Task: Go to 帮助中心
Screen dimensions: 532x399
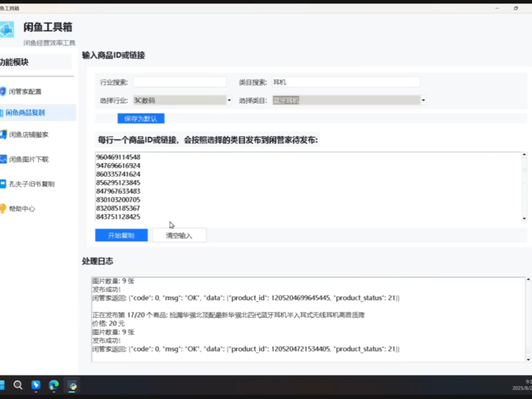Action: tap(22, 209)
